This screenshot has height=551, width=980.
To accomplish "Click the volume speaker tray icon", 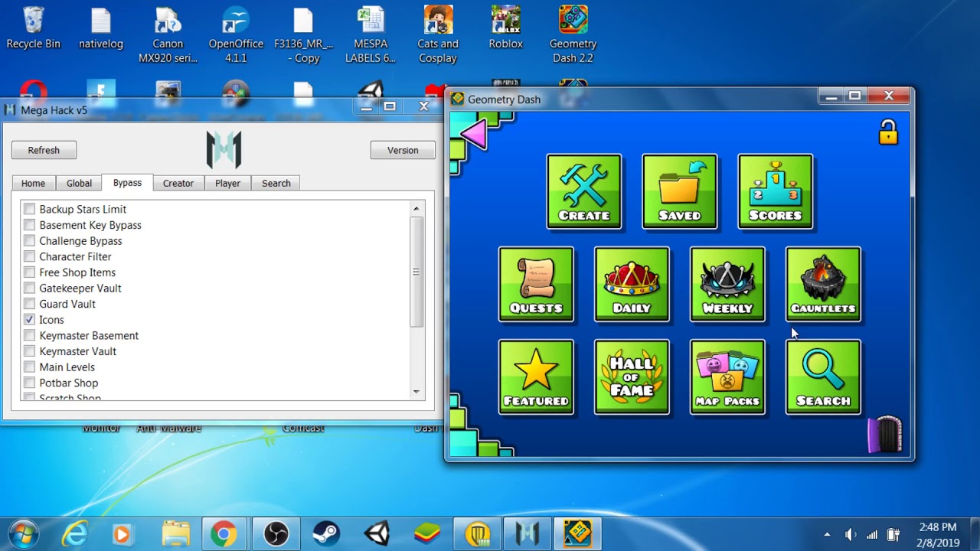I will pyautogui.click(x=850, y=534).
